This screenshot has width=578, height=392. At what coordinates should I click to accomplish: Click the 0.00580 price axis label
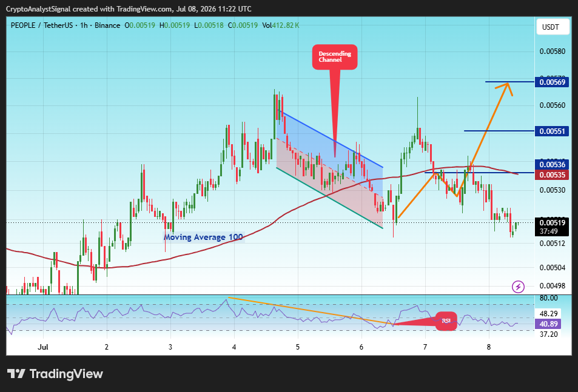(x=552, y=51)
